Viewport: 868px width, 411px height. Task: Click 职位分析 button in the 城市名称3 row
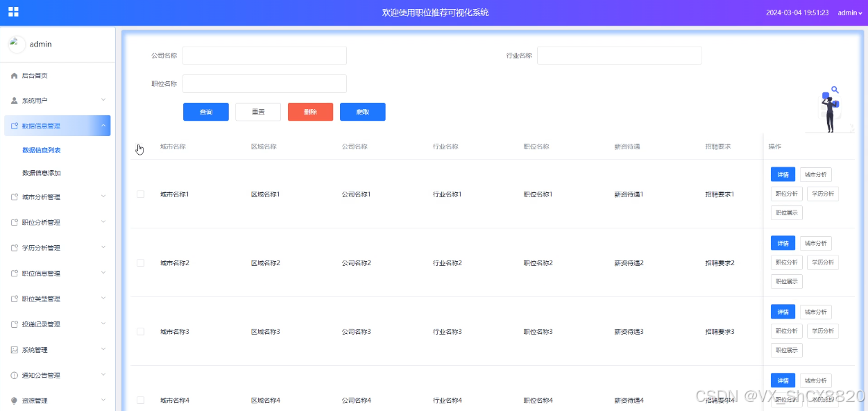coord(787,331)
